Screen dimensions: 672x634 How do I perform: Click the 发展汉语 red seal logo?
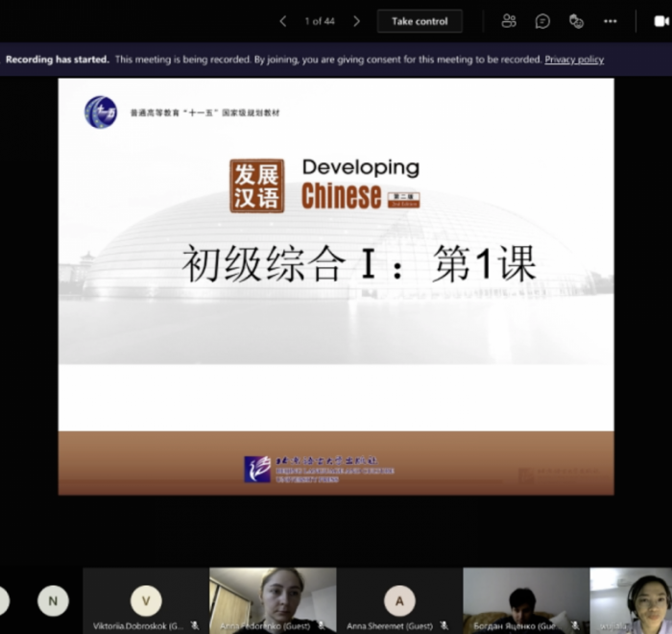coord(257,185)
